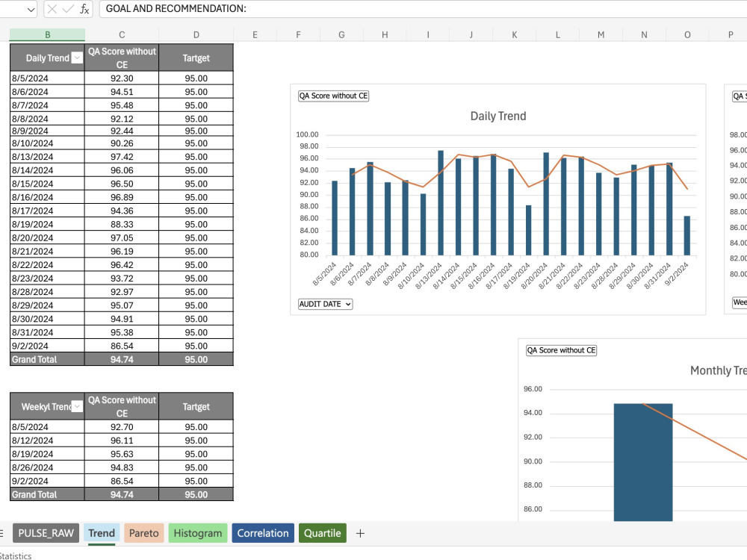The image size is (747, 560).
Task: Open the all-sheets list icon left of PULSE_RAW
Action: coord(1,533)
